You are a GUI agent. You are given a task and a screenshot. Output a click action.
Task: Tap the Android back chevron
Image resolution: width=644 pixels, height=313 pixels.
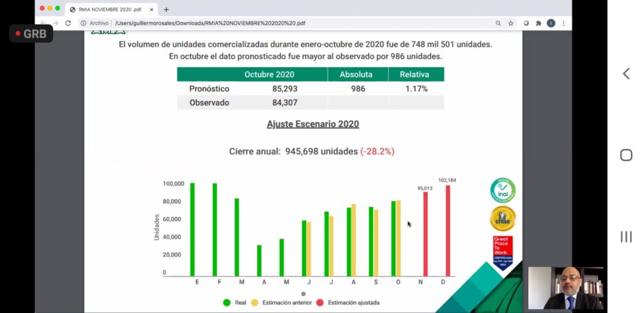coord(626,74)
